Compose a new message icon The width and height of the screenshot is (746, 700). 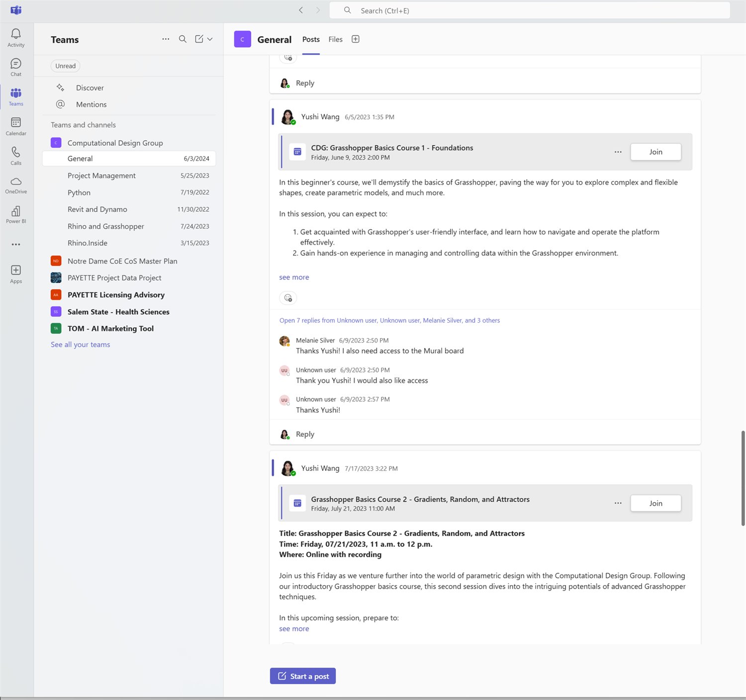tap(199, 39)
